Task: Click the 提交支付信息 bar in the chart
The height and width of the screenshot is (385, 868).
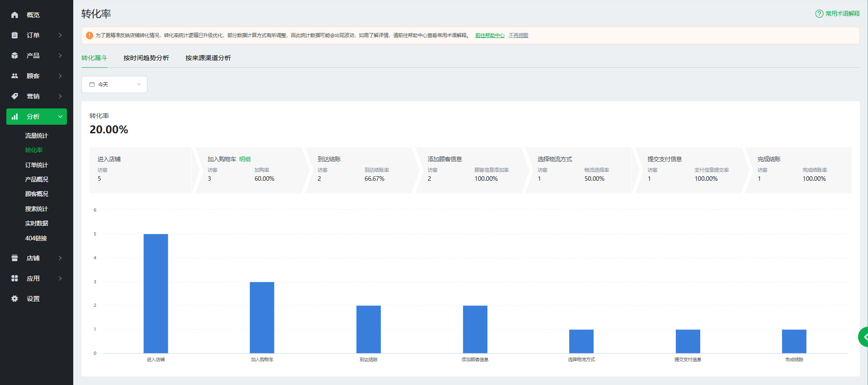Action: point(688,341)
